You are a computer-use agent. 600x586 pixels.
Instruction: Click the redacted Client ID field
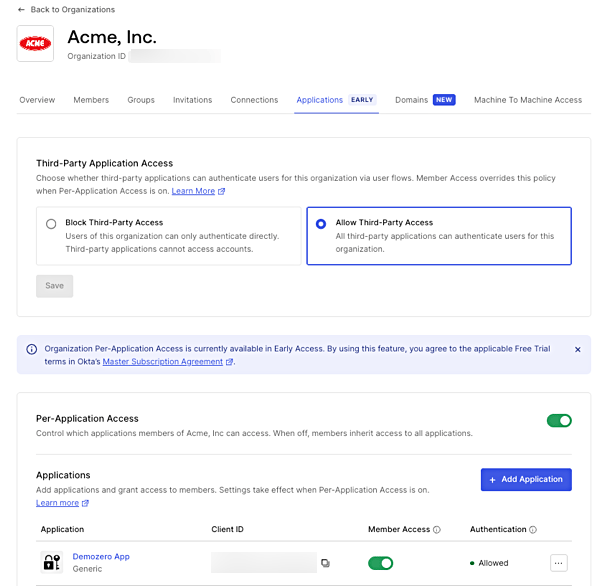tap(264, 562)
